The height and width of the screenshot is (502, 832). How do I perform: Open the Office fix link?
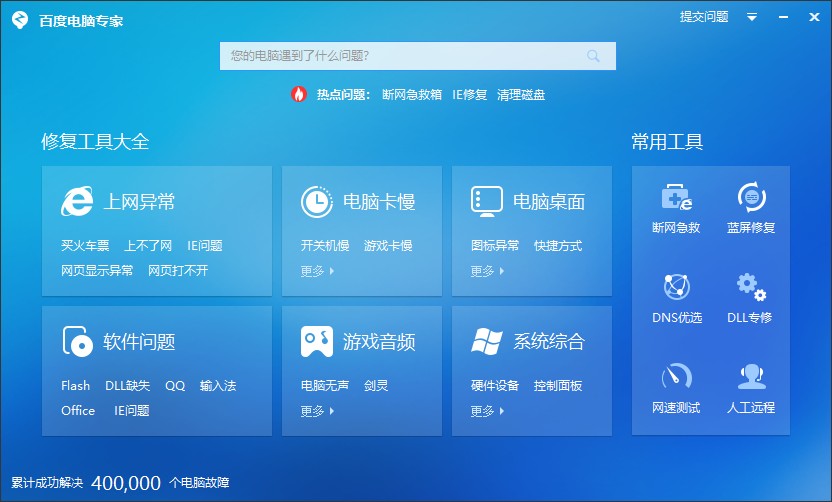click(x=78, y=411)
